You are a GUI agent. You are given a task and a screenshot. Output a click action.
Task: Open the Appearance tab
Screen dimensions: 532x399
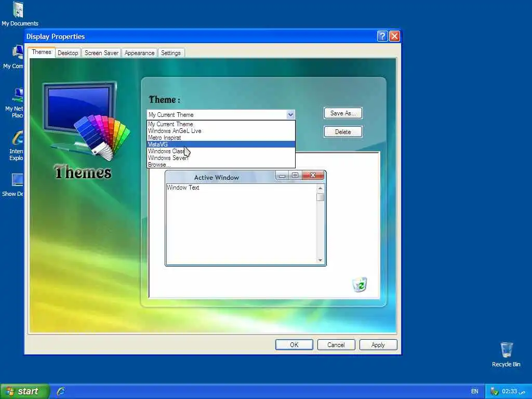pyautogui.click(x=139, y=53)
